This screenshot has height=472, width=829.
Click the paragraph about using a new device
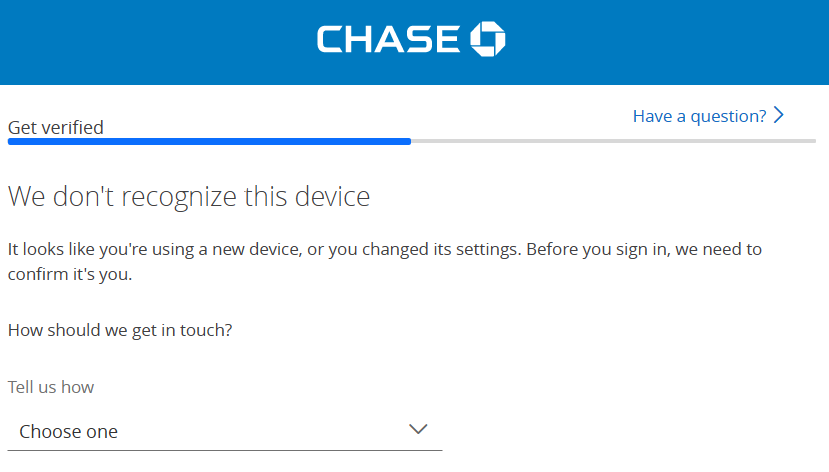point(385,262)
